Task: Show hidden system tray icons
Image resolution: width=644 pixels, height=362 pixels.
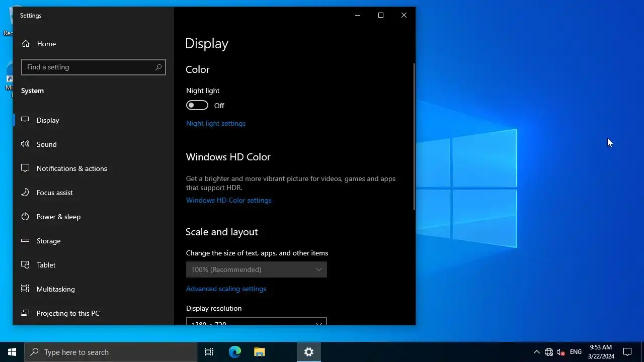Action: 536,352
